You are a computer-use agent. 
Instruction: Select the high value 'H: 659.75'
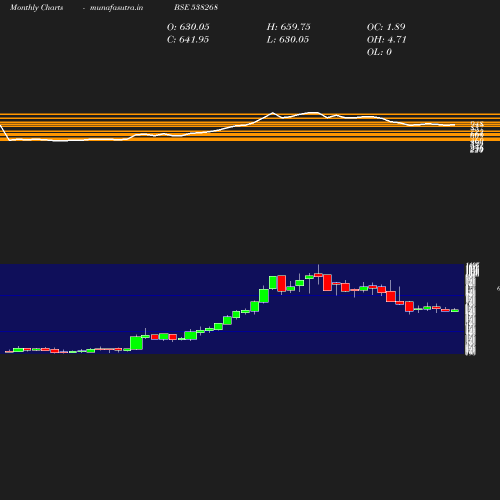coord(288,27)
